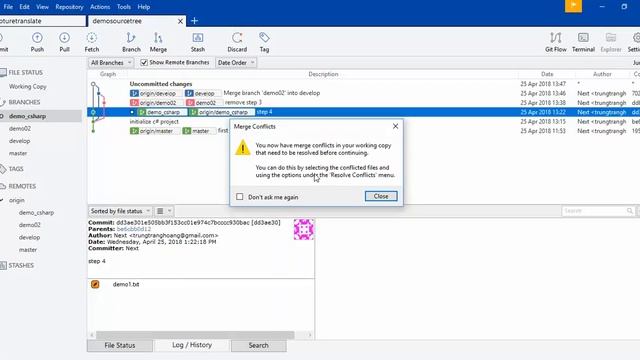Open the File menu
Image resolution: width=640 pixels, height=360 pixels.
pos(8,7)
